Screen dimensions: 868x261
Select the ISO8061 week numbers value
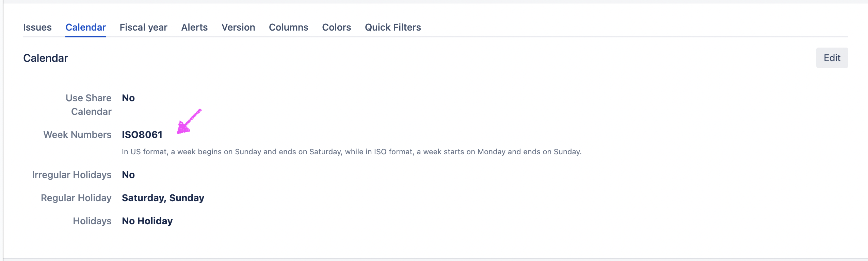pos(142,135)
